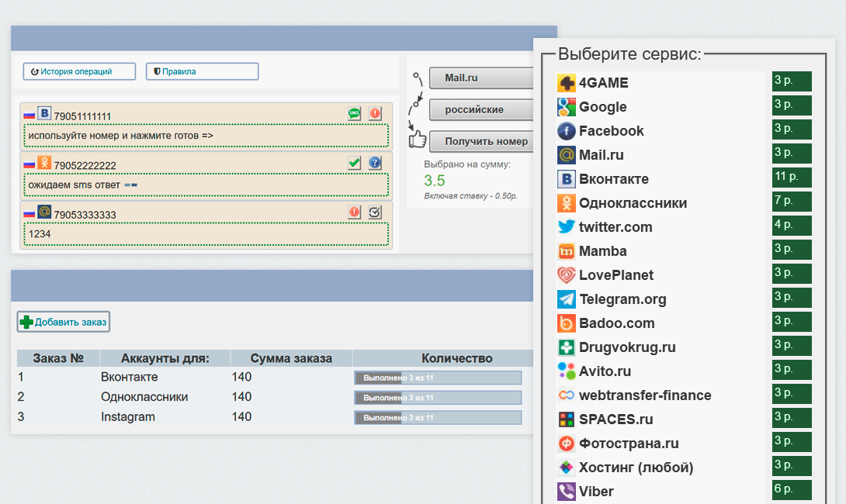846x504 pixels.
Task: Click the Facebook service icon
Action: (566, 131)
